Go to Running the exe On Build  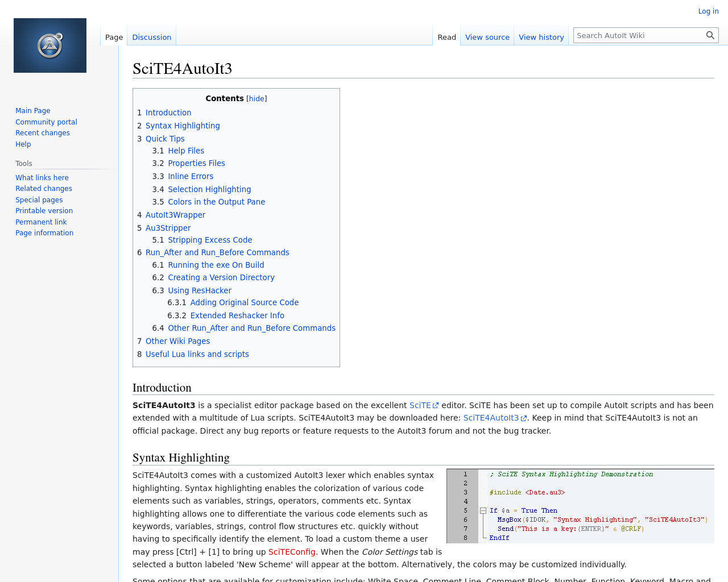[216, 265]
